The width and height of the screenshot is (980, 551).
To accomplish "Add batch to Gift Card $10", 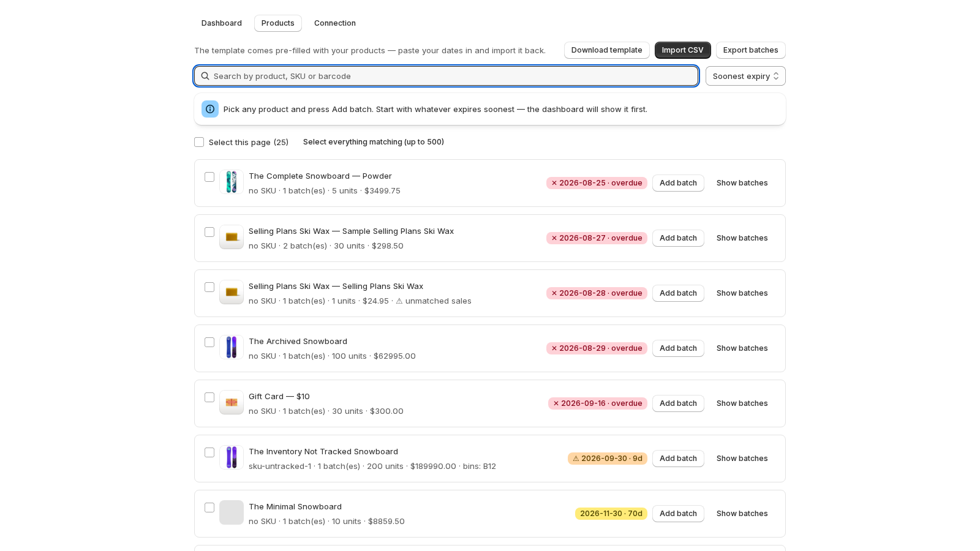I will (678, 403).
